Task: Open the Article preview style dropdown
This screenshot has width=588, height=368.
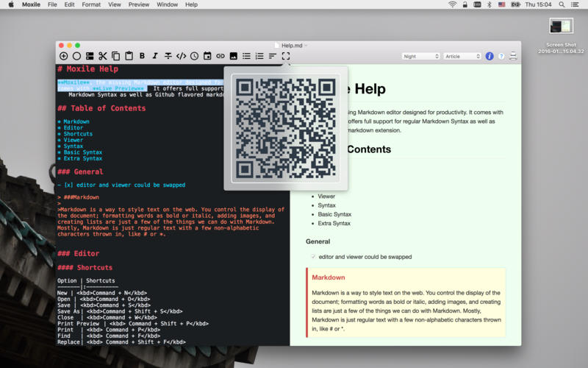Action: click(462, 57)
